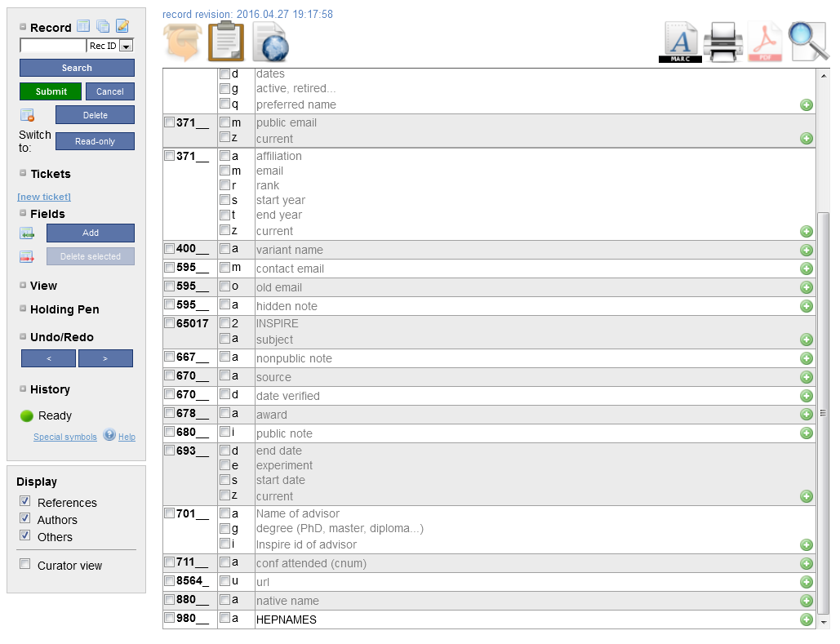Click the scrollbar up arrow
This screenshot has width=840, height=644.
(824, 76)
